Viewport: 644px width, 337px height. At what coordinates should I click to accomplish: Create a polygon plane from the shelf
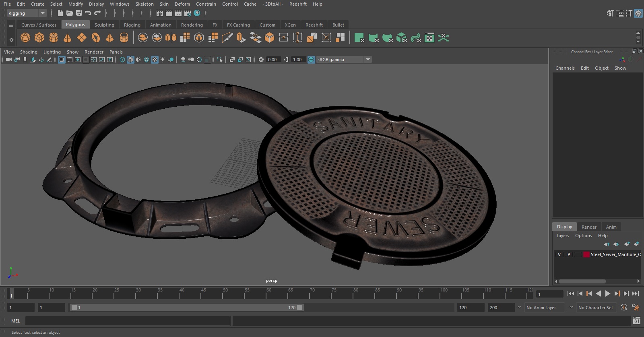pyautogui.click(x=82, y=38)
